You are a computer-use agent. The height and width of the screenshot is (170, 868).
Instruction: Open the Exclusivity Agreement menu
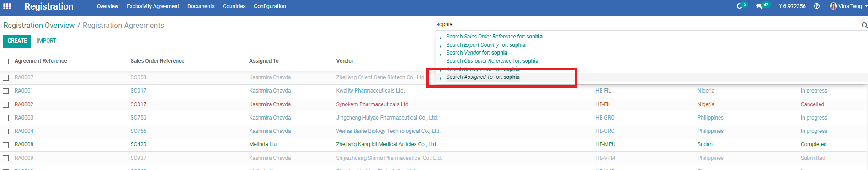tap(153, 6)
